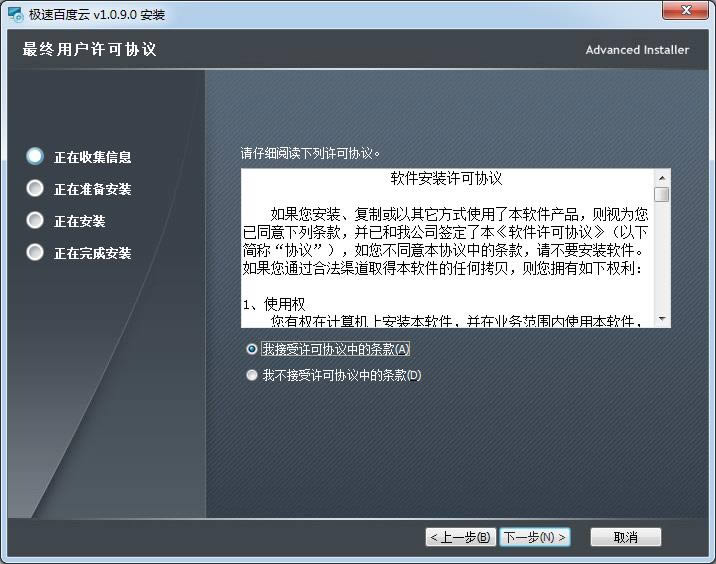Click the 正在准备安装 step indicator circle

tap(36, 188)
